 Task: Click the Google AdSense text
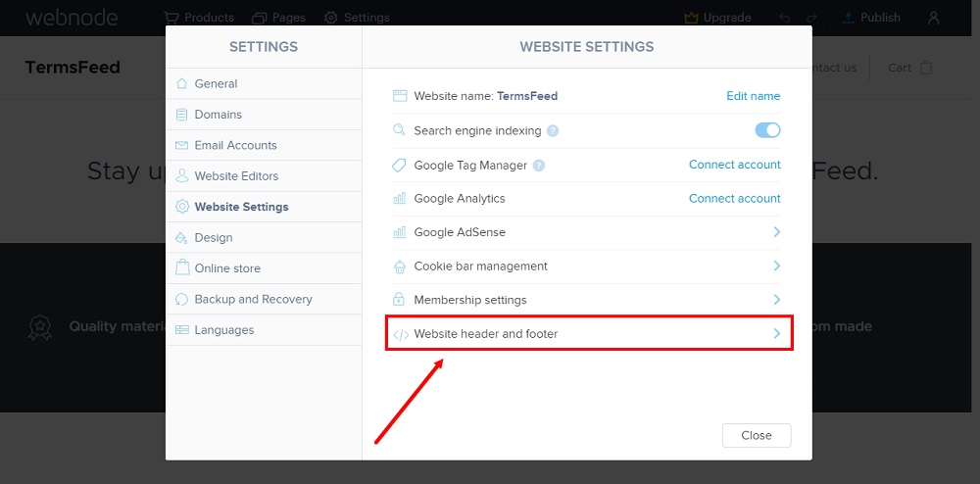460,231
